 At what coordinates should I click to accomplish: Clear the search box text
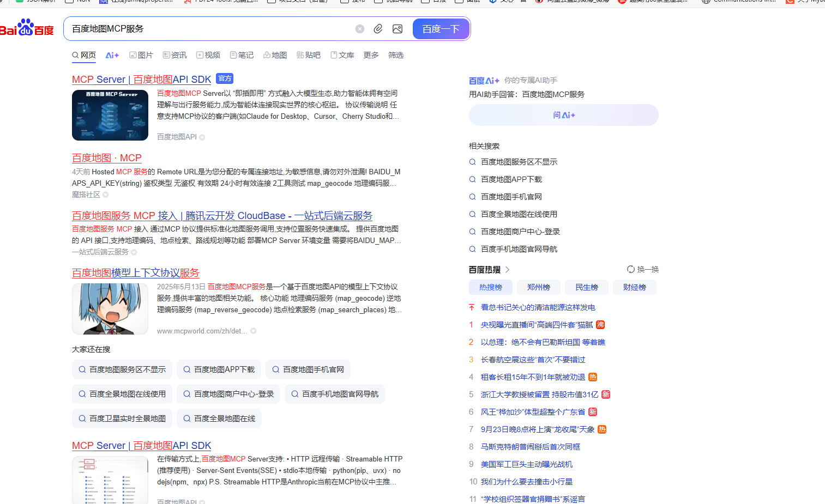360,29
